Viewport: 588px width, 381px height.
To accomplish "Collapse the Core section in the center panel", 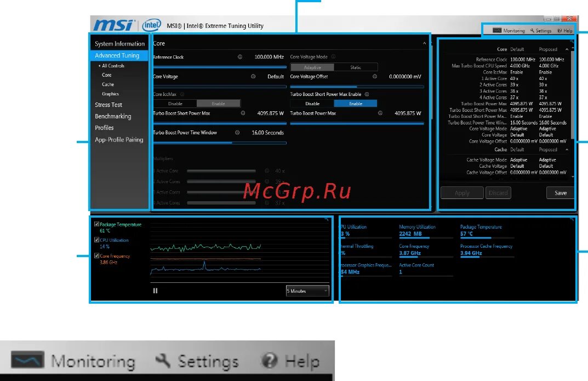I will 425,43.
